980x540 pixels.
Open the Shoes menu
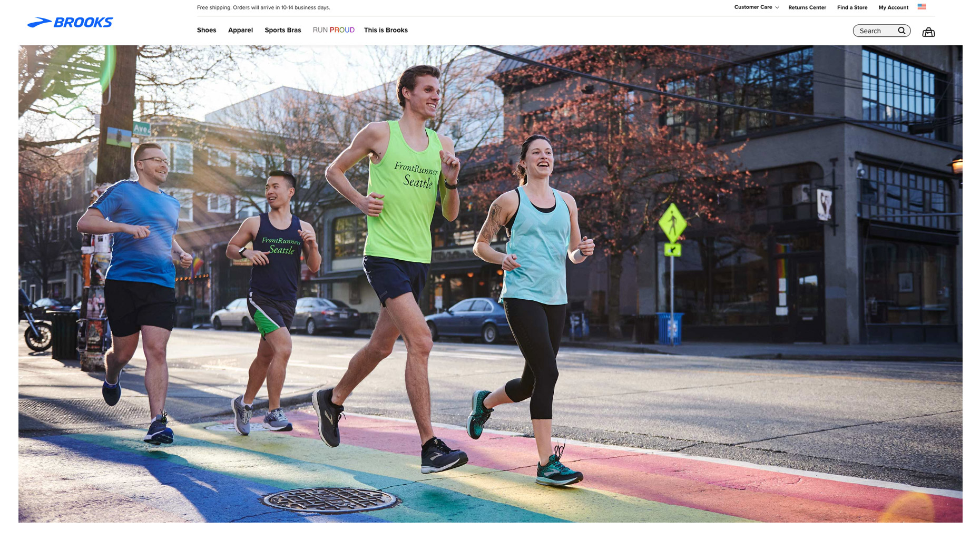(x=207, y=30)
